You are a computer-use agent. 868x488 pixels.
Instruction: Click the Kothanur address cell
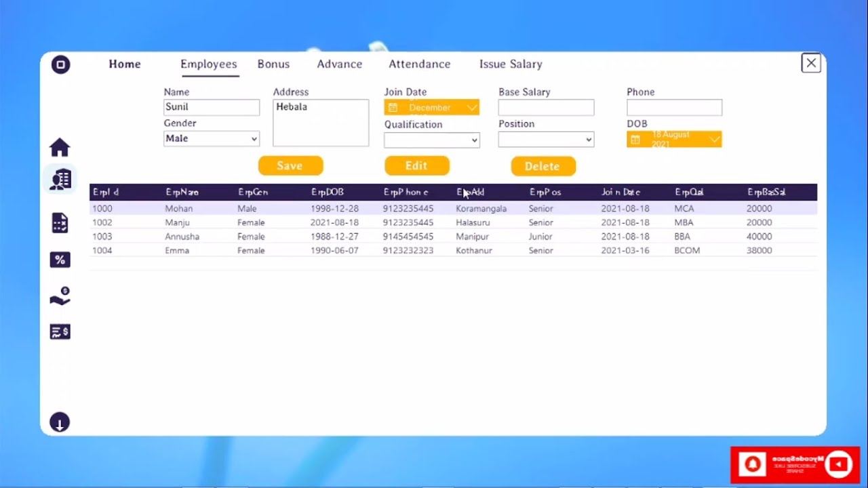pos(474,250)
